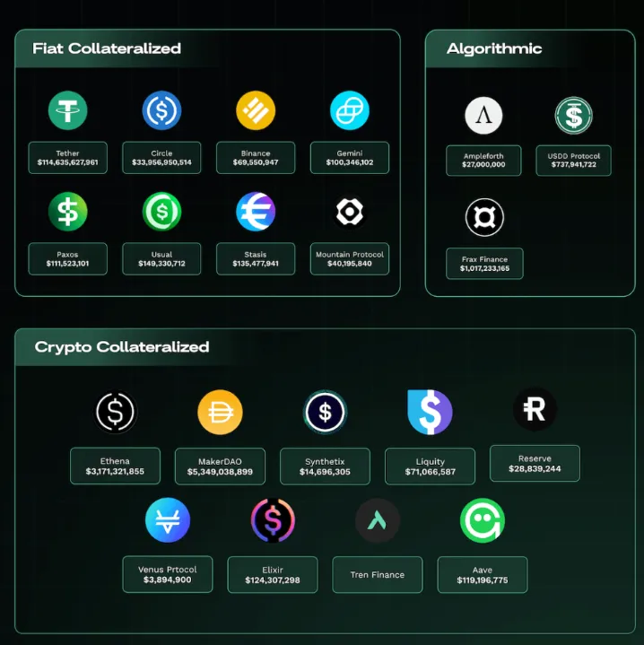Screen dimensions: 644x645
Task: Click the Tether green logo icon
Action: tap(68, 110)
